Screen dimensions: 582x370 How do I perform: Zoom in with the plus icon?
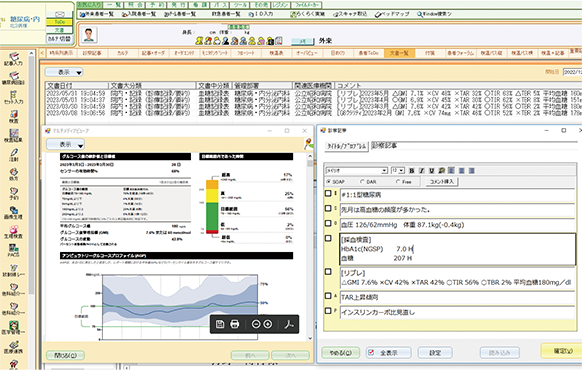click(x=268, y=324)
